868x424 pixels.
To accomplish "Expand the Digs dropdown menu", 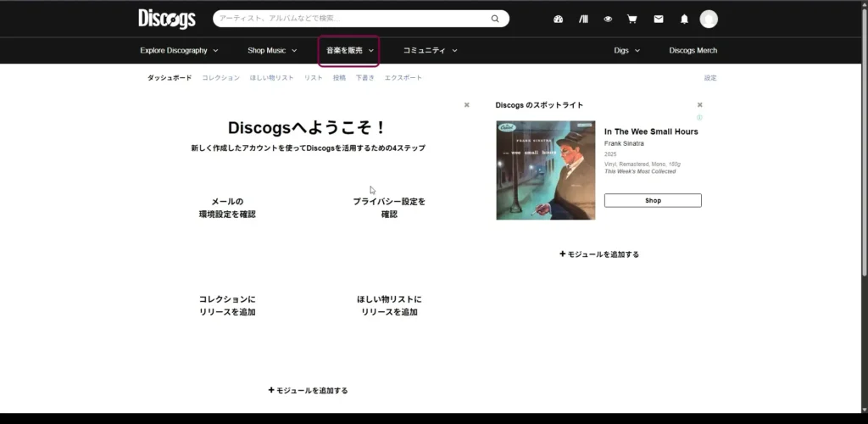I will (x=626, y=51).
